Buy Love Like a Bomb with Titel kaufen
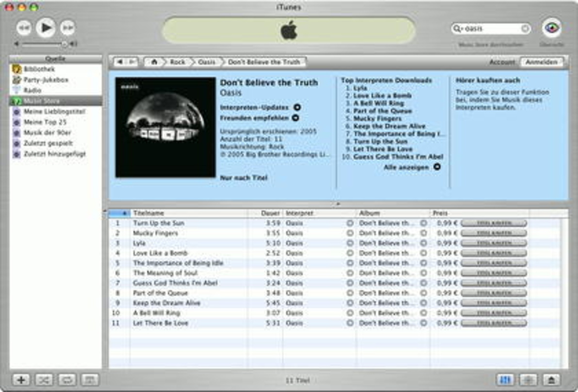 [494, 253]
